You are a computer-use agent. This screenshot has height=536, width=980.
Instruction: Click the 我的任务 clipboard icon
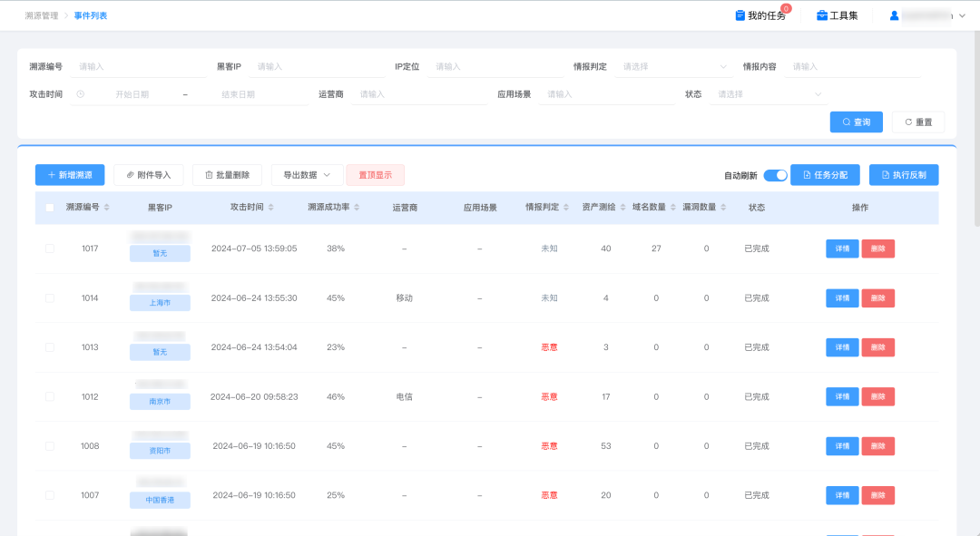(740, 15)
